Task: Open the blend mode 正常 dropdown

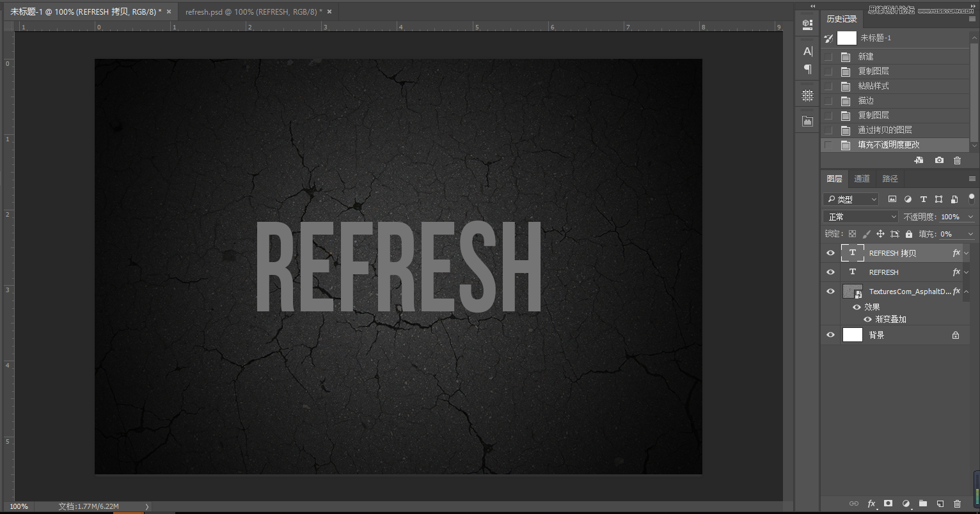Action: [x=860, y=217]
